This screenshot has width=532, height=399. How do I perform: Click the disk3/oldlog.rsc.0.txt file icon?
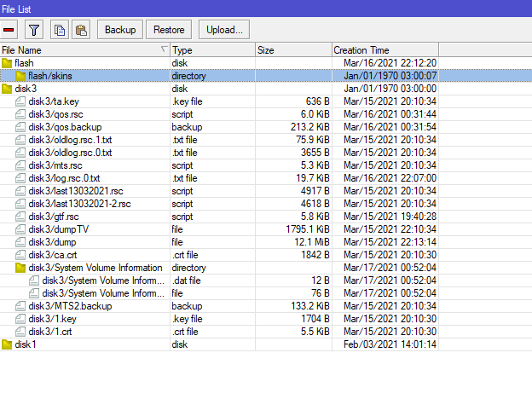[20, 153]
